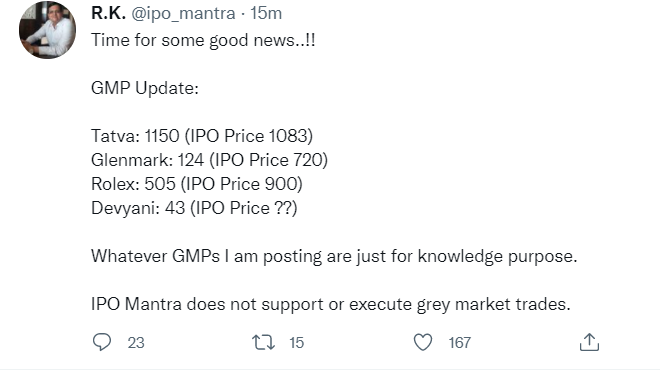
Task: Click the 'GMP Update:' heading text
Action: (145, 89)
